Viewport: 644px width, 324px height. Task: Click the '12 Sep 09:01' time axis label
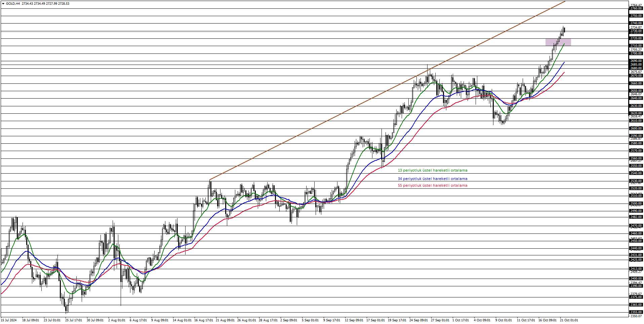click(x=354, y=320)
